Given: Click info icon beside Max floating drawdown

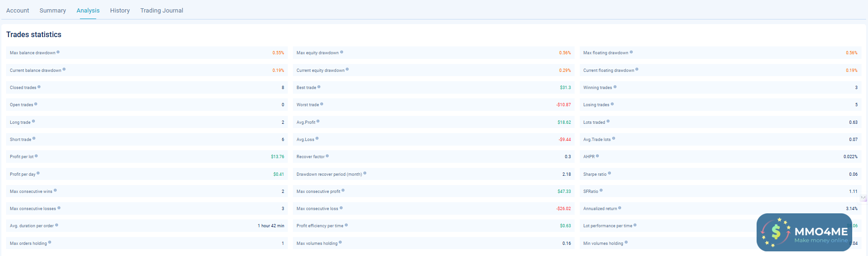Looking at the screenshot, I should (x=631, y=52).
